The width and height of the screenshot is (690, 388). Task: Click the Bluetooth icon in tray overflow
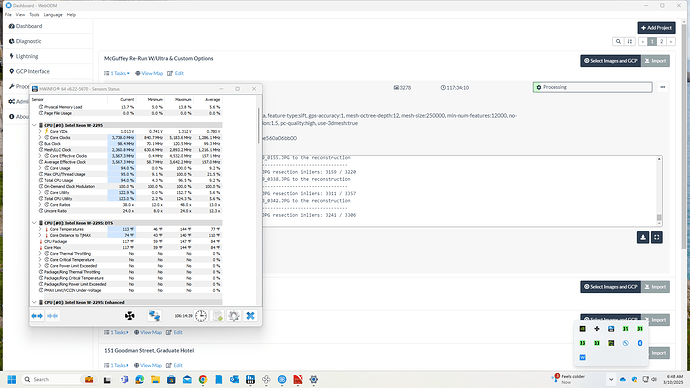coord(640,343)
